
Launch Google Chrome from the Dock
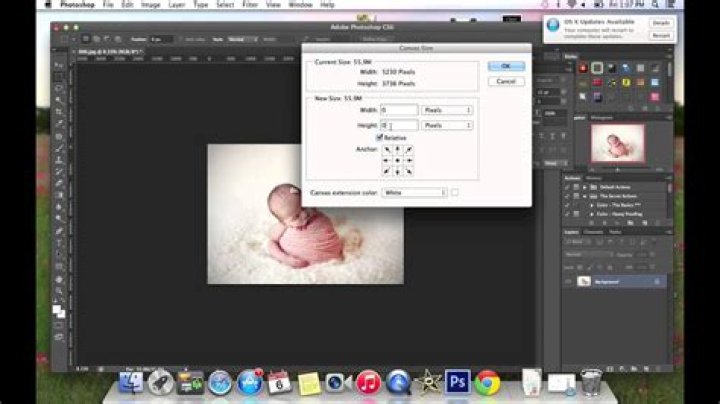487,381
